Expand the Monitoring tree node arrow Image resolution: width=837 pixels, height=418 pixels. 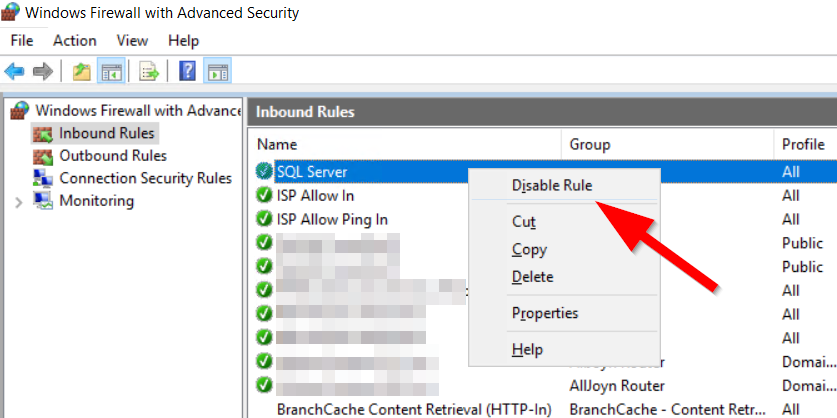(x=19, y=202)
